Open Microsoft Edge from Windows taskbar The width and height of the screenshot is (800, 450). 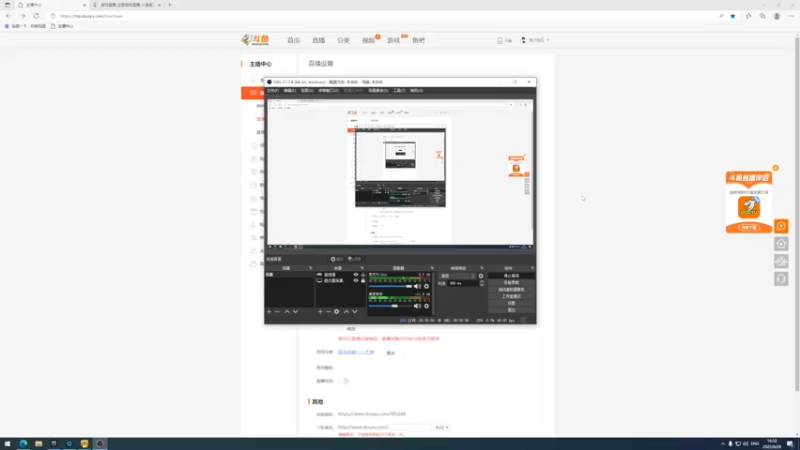23,444
